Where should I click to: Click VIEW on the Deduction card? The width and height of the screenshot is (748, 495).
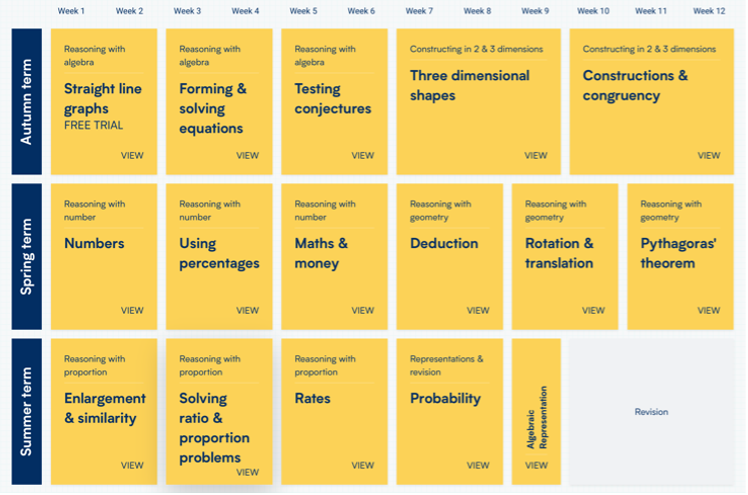478,310
